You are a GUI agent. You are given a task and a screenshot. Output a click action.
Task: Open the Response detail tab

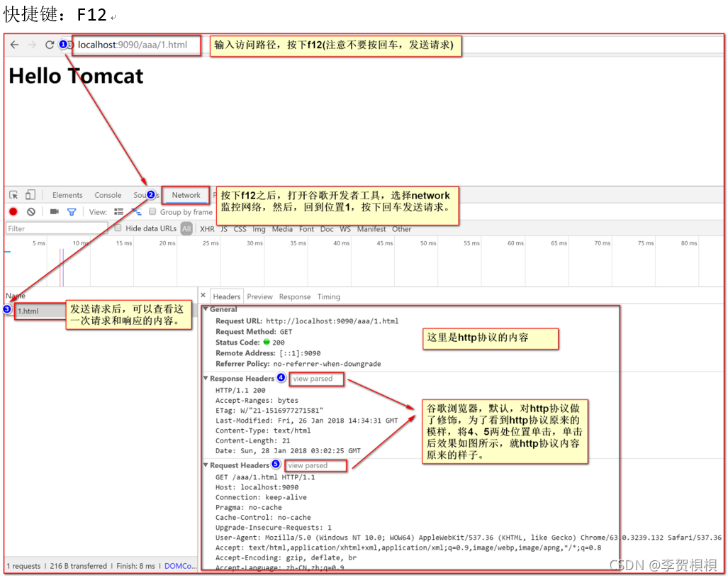tap(295, 296)
